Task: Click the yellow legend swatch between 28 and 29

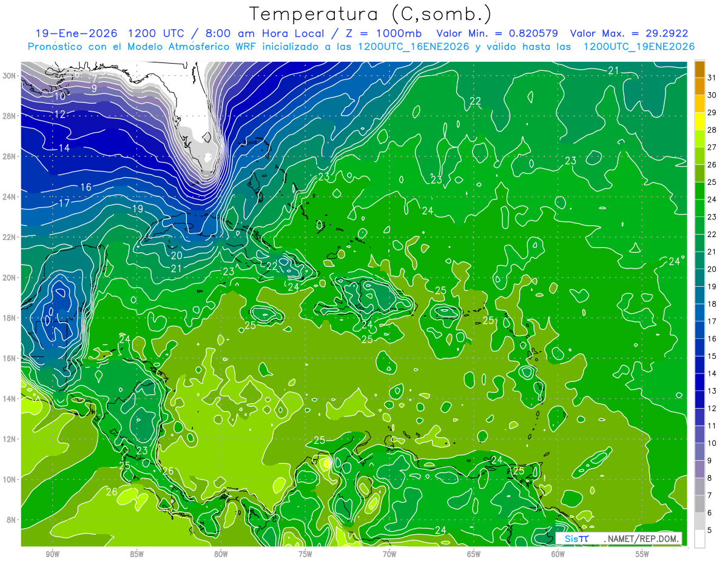Action: click(x=699, y=121)
